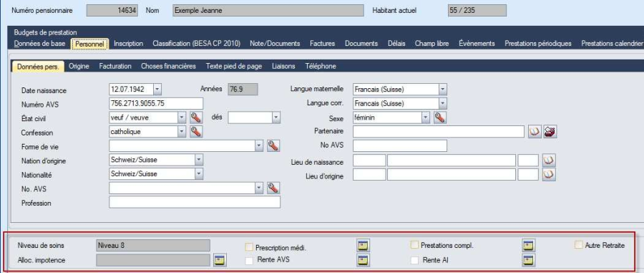Click the red remove-partner icon
Image resolution: width=644 pixels, height=273 pixels.
(550, 132)
